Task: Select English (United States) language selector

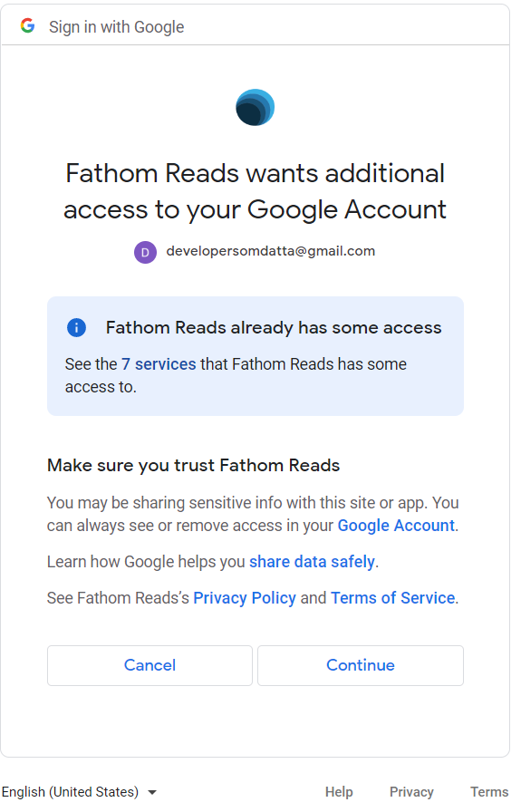Action: coord(79,792)
